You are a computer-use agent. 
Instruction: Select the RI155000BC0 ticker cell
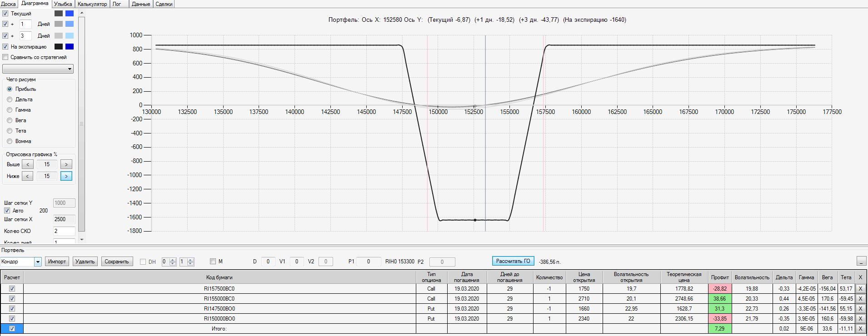point(219,299)
